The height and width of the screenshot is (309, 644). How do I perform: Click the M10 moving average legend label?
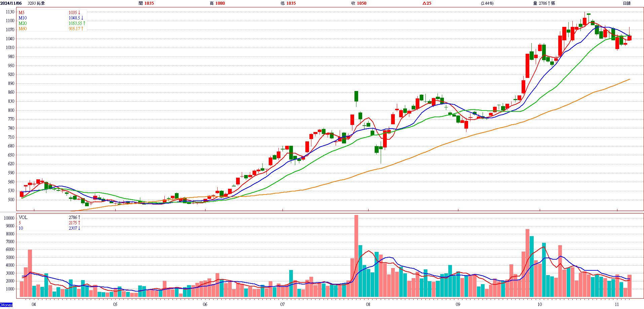tap(23, 18)
